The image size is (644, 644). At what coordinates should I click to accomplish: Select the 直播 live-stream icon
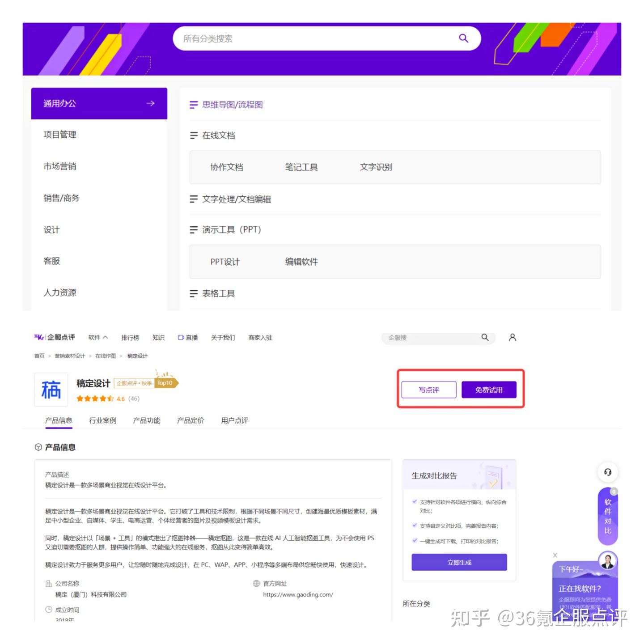point(181,338)
